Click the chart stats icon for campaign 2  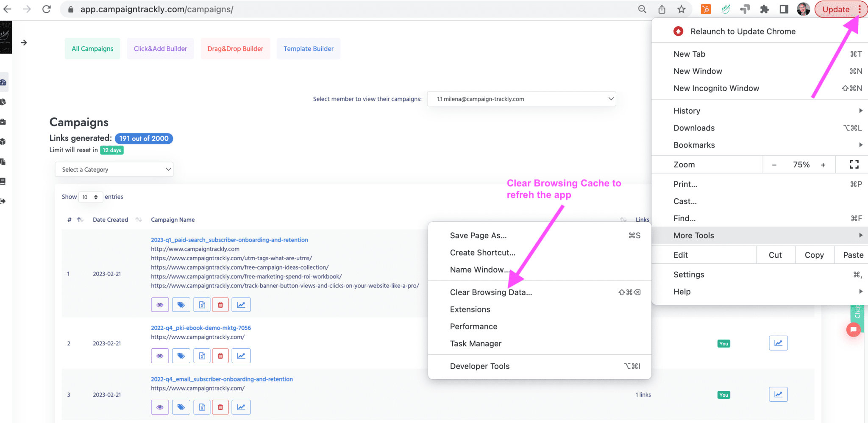(241, 356)
